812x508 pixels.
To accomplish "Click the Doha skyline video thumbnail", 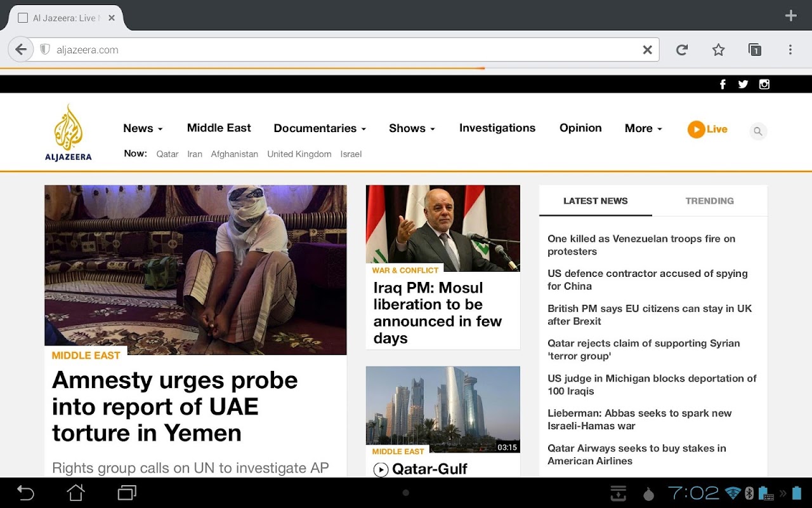I will pyautogui.click(x=443, y=410).
